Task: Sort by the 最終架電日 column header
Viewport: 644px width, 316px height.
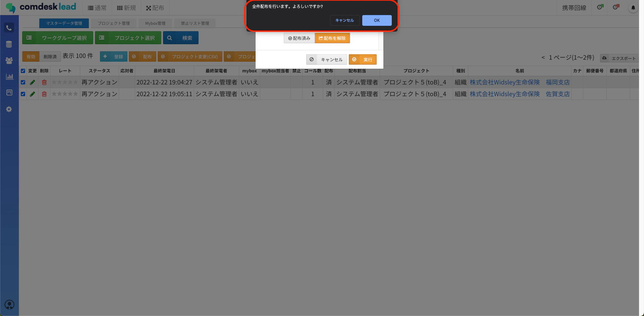Action: point(164,71)
